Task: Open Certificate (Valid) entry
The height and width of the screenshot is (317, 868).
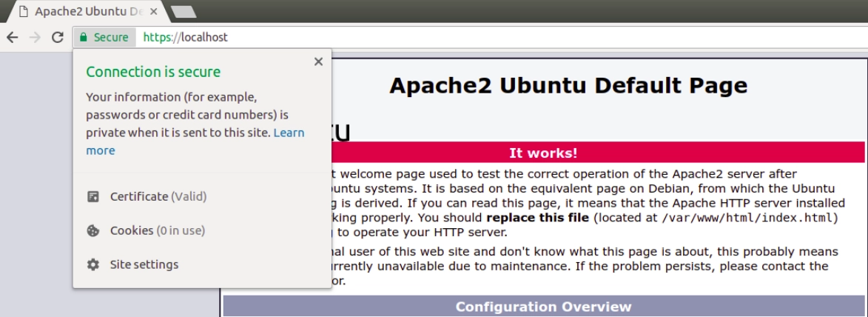Action: [158, 196]
